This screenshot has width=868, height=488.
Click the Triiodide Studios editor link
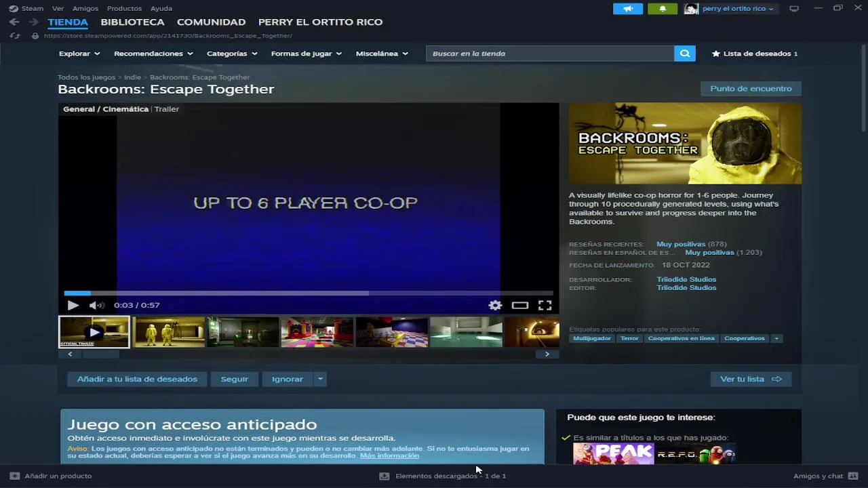(x=686, y=287)
